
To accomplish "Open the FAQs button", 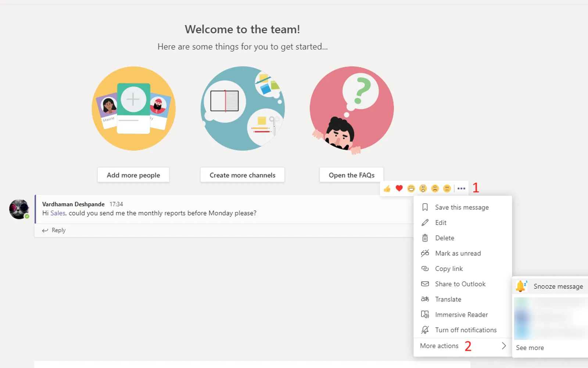I will pyautogui.click(x=352, y=175).
